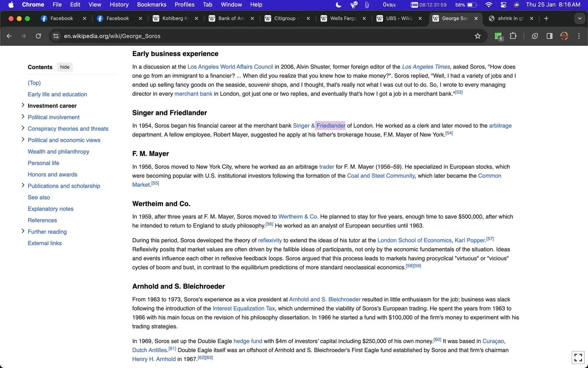Follow the Interest Equalization Tax link
The height and width of the screenshot is (368, 588).
pyautogui.click(x=244, y=309)
